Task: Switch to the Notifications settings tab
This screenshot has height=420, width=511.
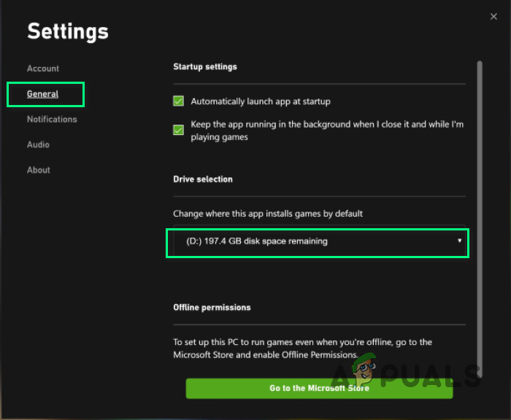Action: (52, 120)
